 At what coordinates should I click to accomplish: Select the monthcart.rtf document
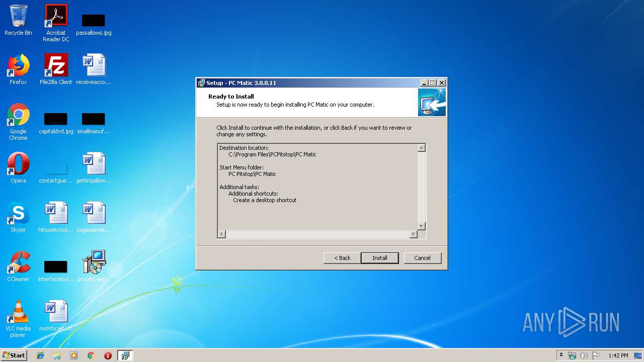(x=56, y=316)
